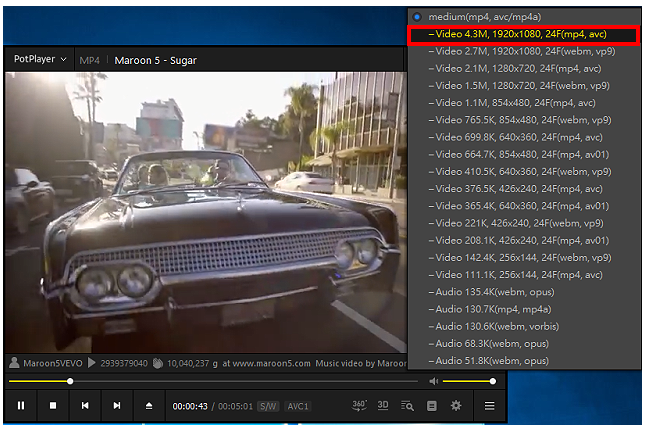
Task: Click the 00:00:43 elapsed time display
Action: [190, 406]
